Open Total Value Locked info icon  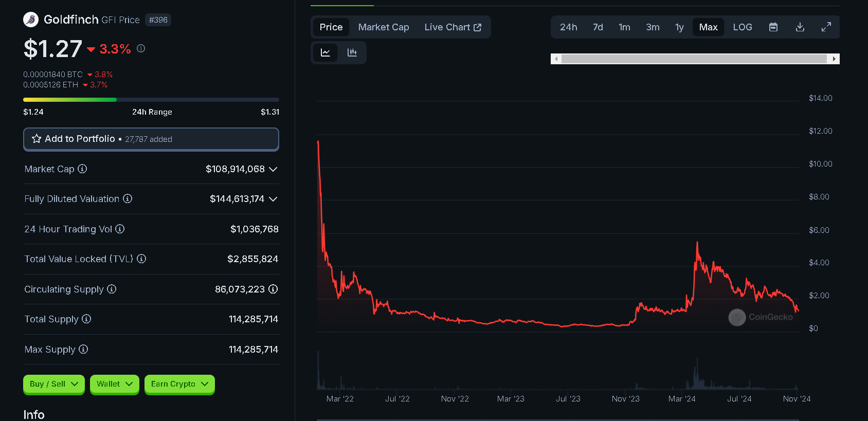tap(141, 259)
